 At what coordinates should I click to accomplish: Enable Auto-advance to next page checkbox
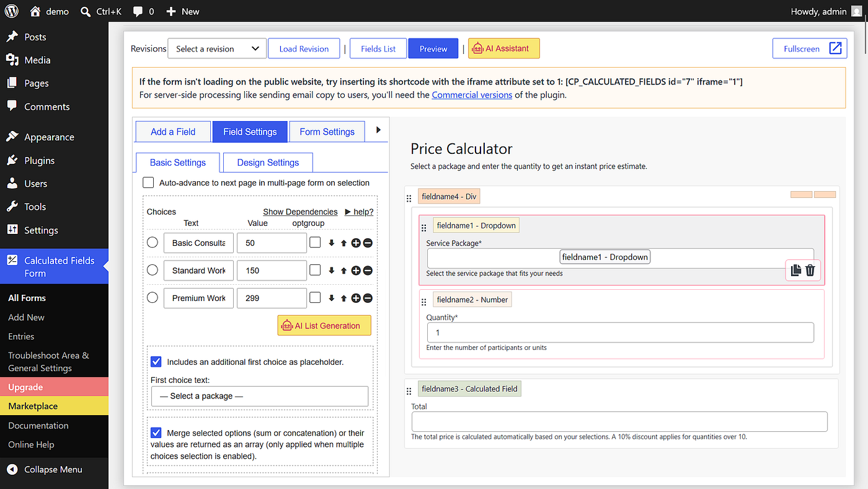click(x=148, y=182)
